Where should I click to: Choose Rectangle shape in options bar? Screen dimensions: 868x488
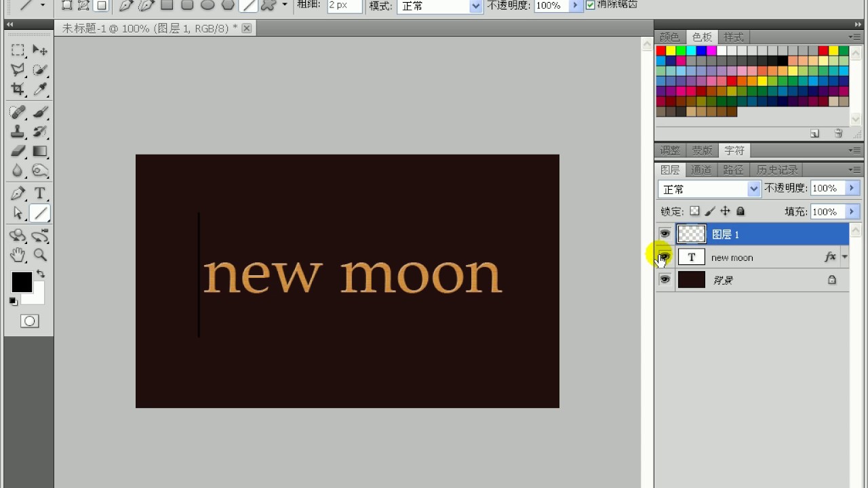(x=167, y=5)
